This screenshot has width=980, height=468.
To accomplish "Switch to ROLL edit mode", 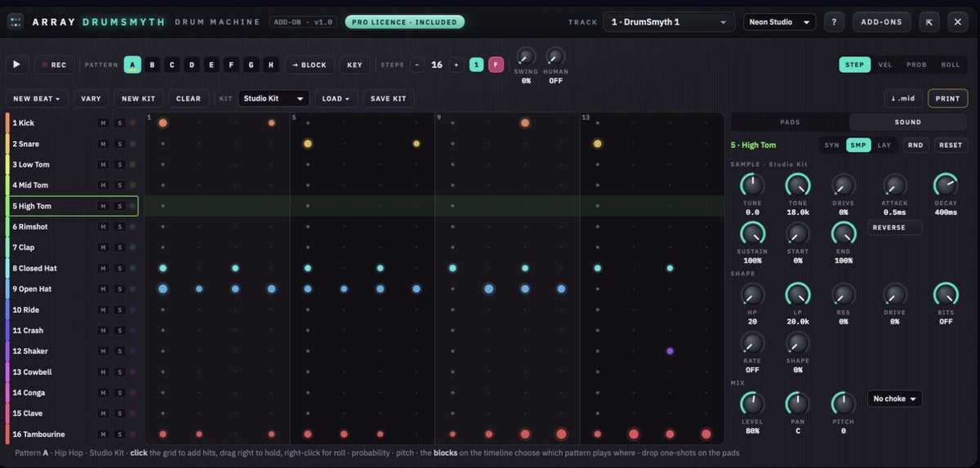I will [x=951, y=65].
